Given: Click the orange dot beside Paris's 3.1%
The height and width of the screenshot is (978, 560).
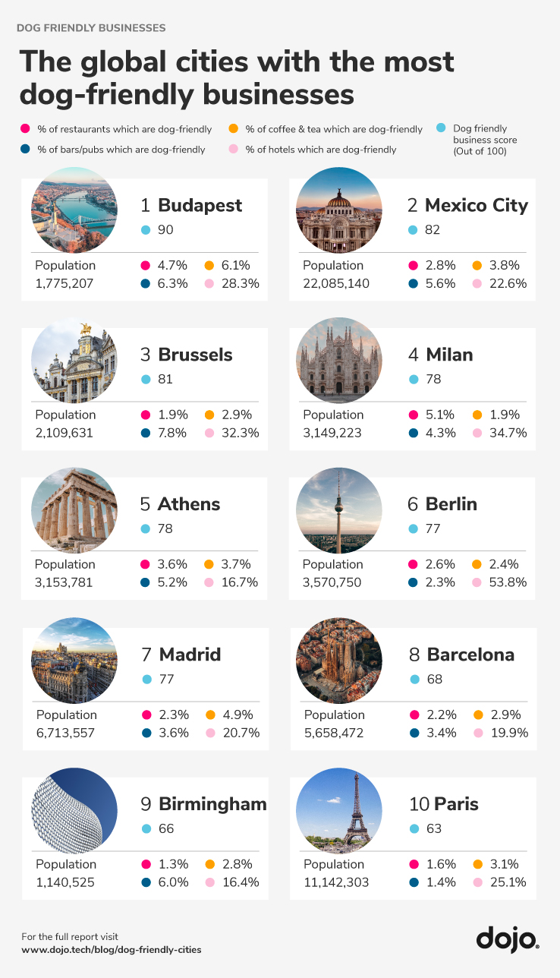Looking at the screenshot, I should click(477, 864).
